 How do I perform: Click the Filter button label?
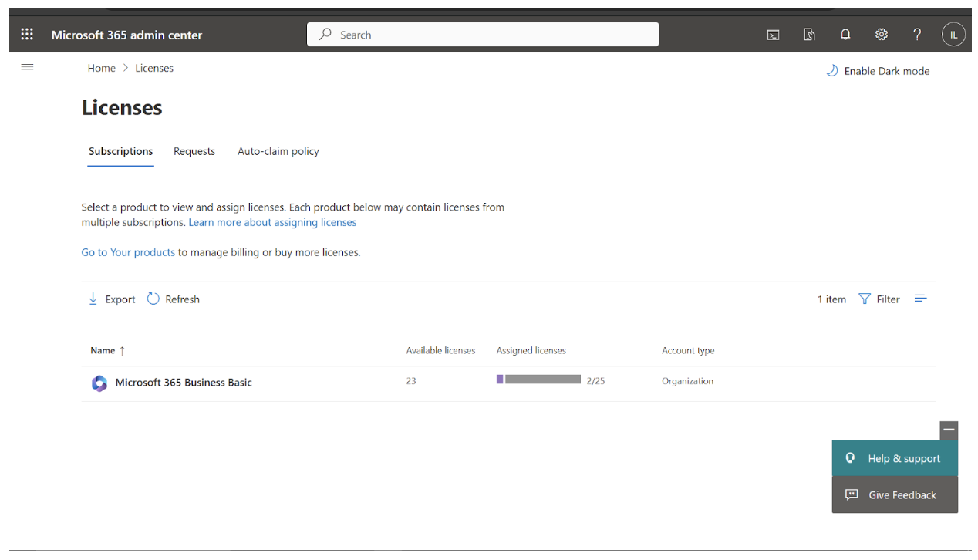click(889, 299)
